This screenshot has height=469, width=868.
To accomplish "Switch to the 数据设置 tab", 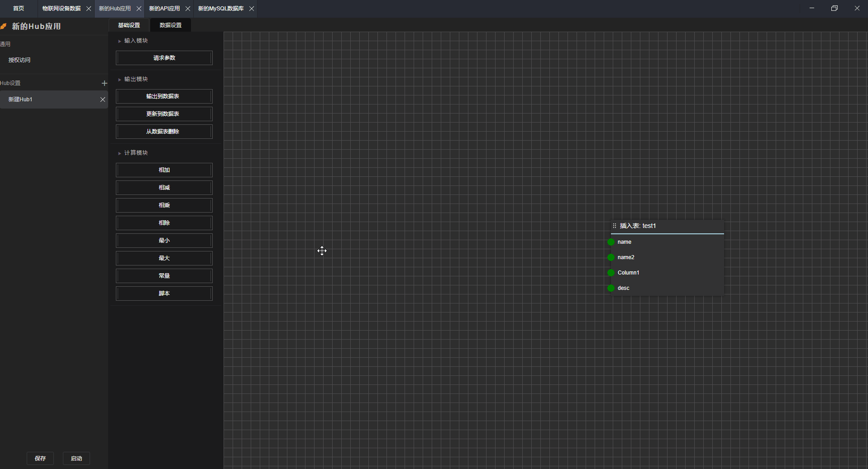I will point(171,25).
